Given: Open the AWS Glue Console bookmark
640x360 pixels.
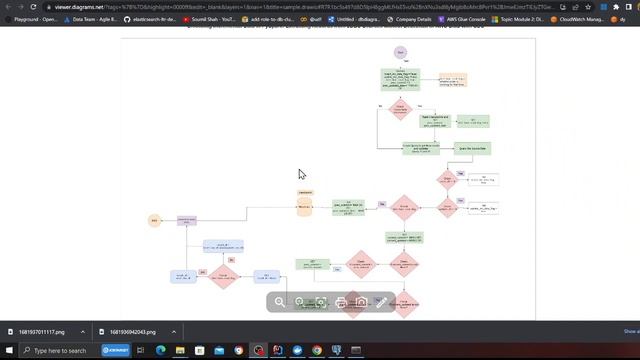Looking at the screenshot, I should [462, 19].
